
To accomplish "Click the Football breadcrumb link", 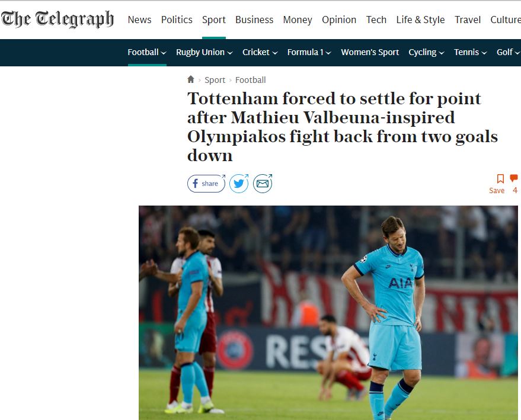I will pos(251,80).
